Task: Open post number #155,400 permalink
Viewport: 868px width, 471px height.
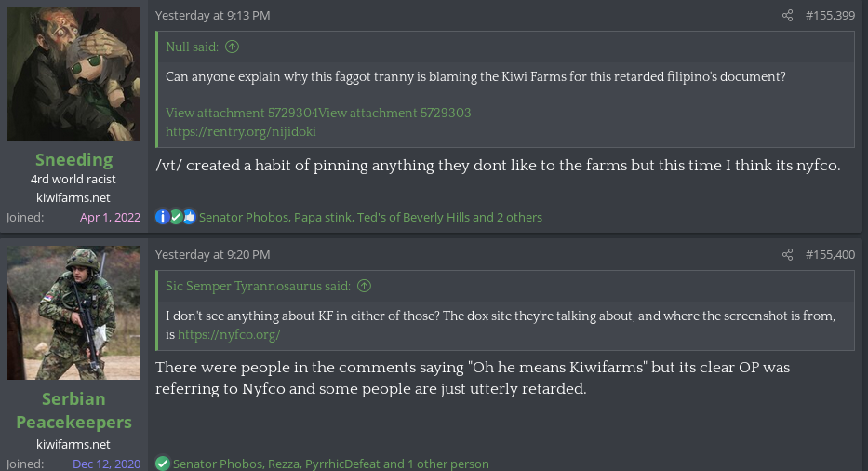Action: click(x=830, y=255)
